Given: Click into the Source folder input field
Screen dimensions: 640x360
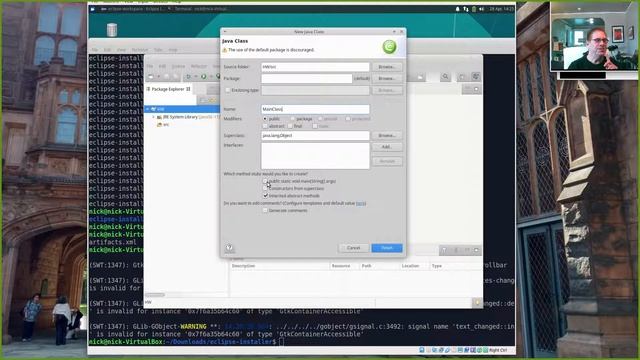Looking at the screenshot, I should click(x=315, y=67).
